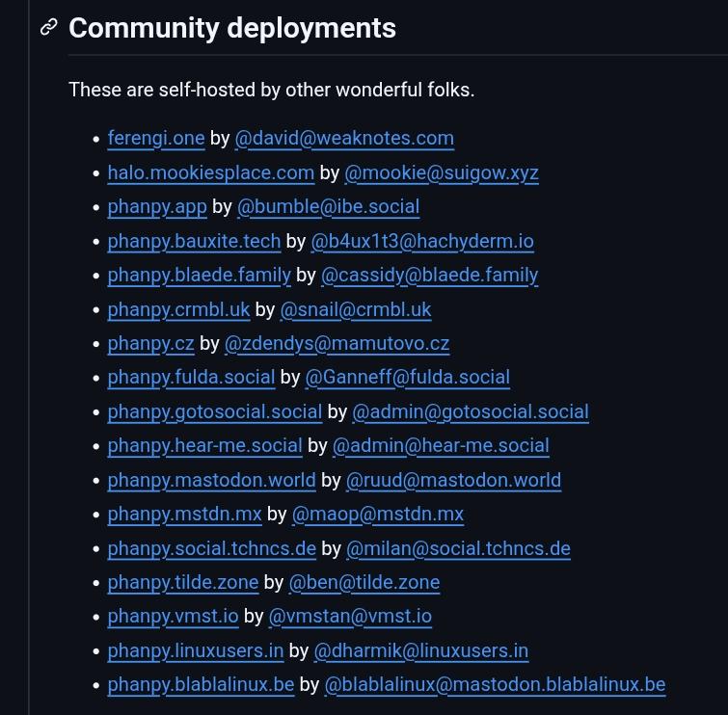The width and height of the screenshot is (728, 715).
Task: Open the phanpy.mstdn.mx link
Action: point(184,514)
